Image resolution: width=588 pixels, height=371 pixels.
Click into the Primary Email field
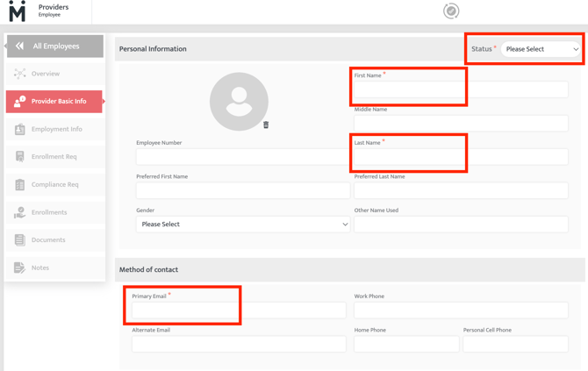click(x=239, y=310)
